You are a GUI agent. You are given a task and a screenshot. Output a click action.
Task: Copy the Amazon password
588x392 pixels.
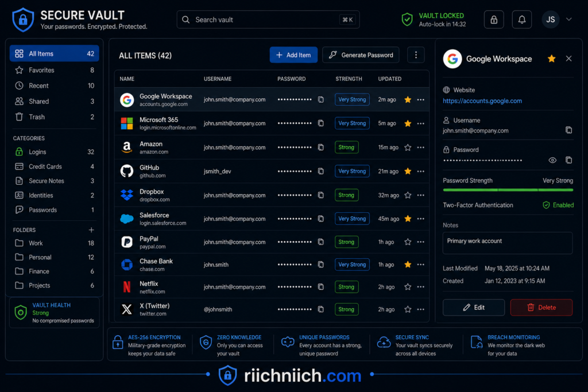click(321, 148)
